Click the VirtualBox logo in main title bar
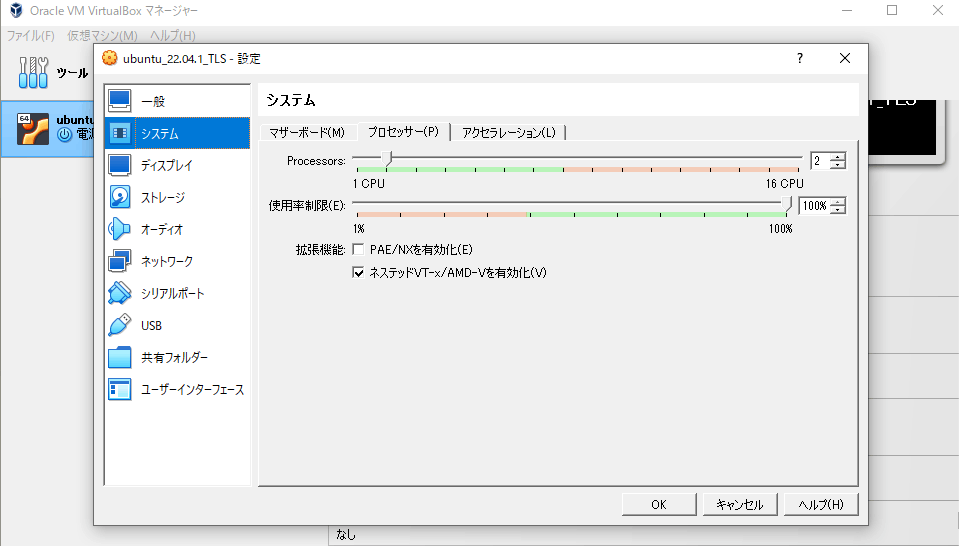Screen dimensions: 959x546 [16, 10]
